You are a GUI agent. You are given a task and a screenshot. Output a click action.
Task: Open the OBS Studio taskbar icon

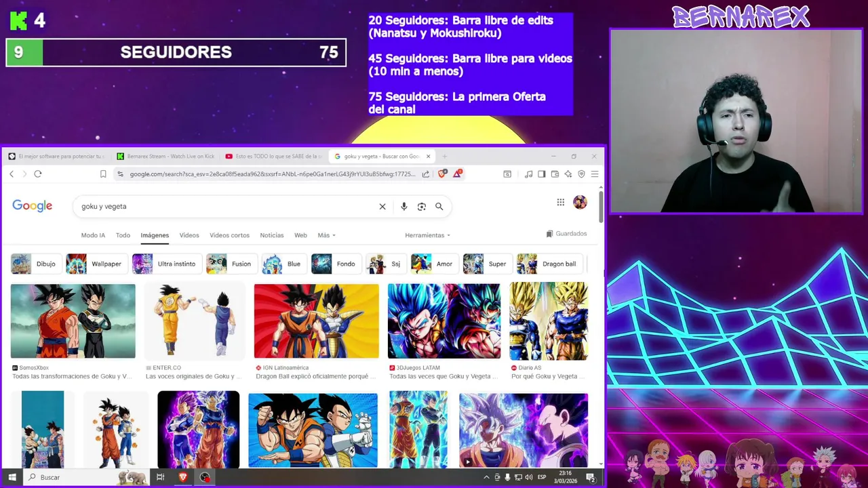click(205, 477)
